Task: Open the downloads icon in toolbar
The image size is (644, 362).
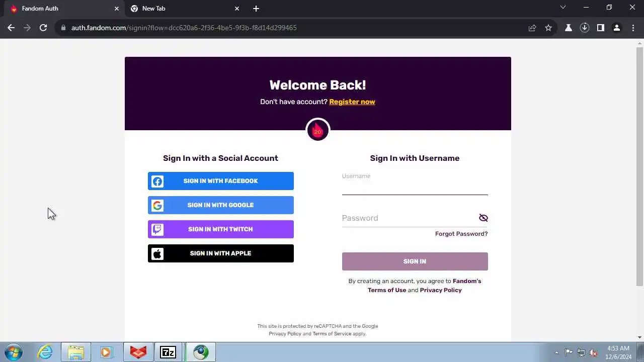Action: [585, 28]
